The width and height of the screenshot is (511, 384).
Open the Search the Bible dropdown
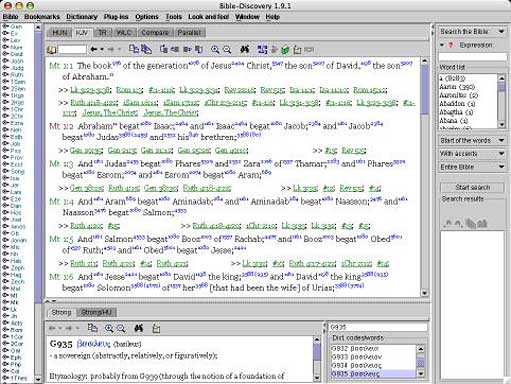tap(472, 32)
